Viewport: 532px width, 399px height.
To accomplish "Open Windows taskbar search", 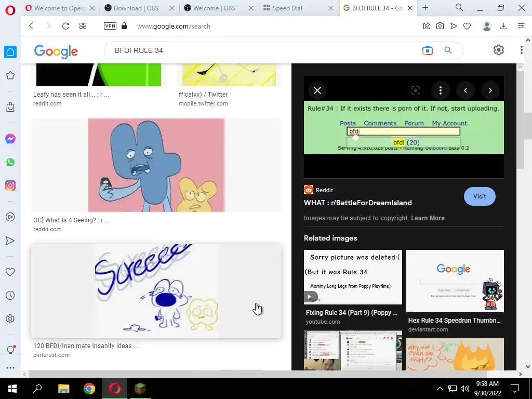I will tap(37, 389).
